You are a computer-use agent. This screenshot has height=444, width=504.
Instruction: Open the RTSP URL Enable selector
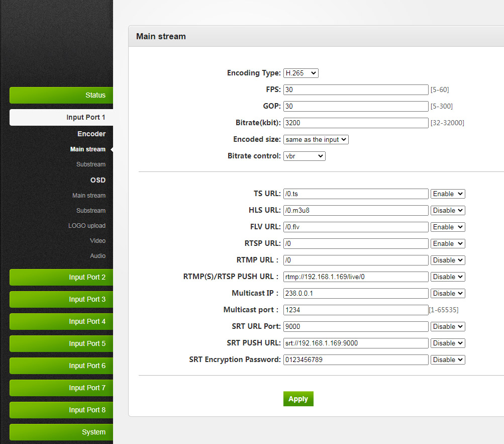(447, 243)
